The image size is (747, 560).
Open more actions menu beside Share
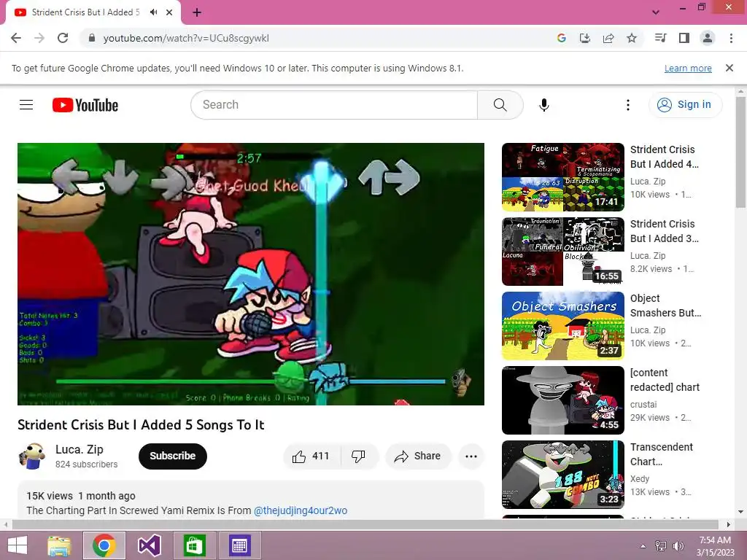coord(471,456)
